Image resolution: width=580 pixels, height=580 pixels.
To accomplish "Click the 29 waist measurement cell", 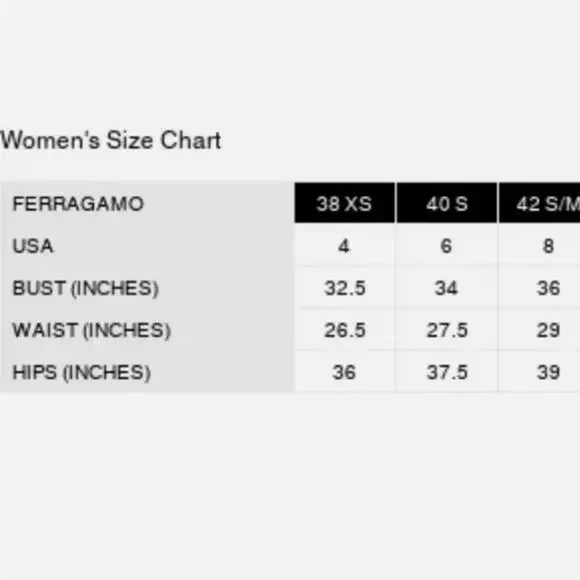I will click(x=540, y=330).
